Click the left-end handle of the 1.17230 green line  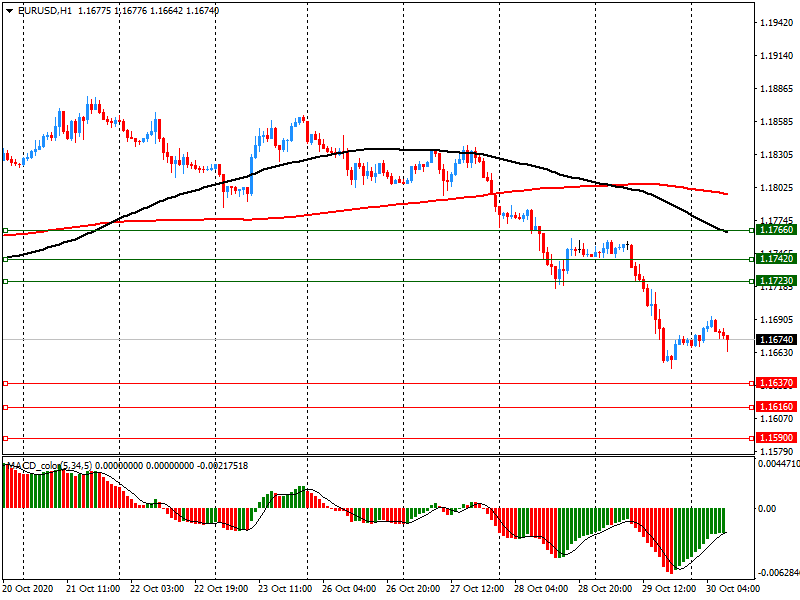(x=6, y=282)
